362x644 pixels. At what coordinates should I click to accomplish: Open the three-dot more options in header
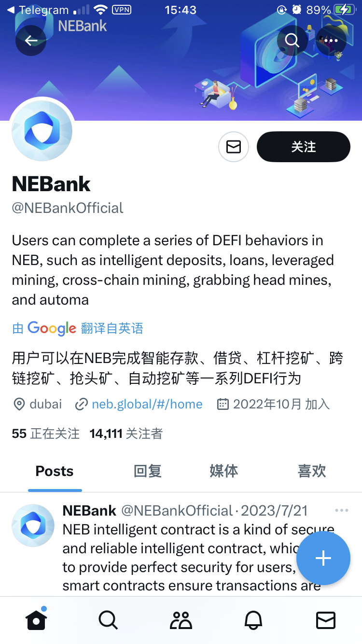(331, 41)
